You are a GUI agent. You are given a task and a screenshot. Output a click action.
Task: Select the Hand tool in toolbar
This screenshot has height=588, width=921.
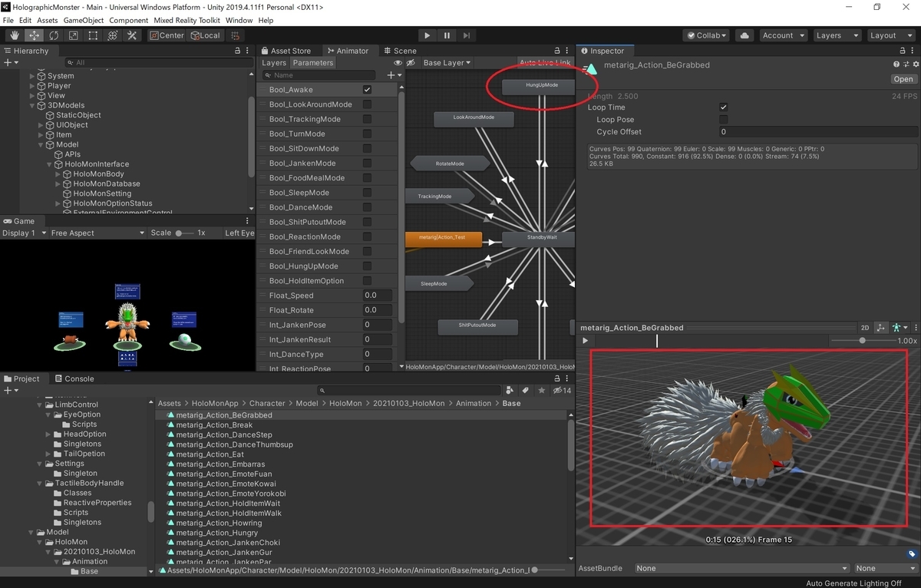coord(15,35)
